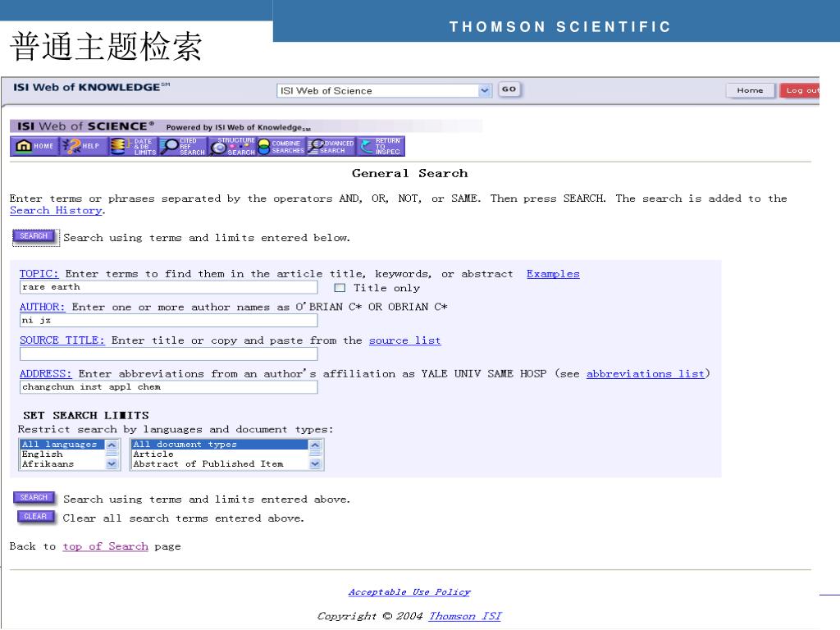
Task: Click the TOPIC link
Action: pyautogui.click(x=39, y=274)
